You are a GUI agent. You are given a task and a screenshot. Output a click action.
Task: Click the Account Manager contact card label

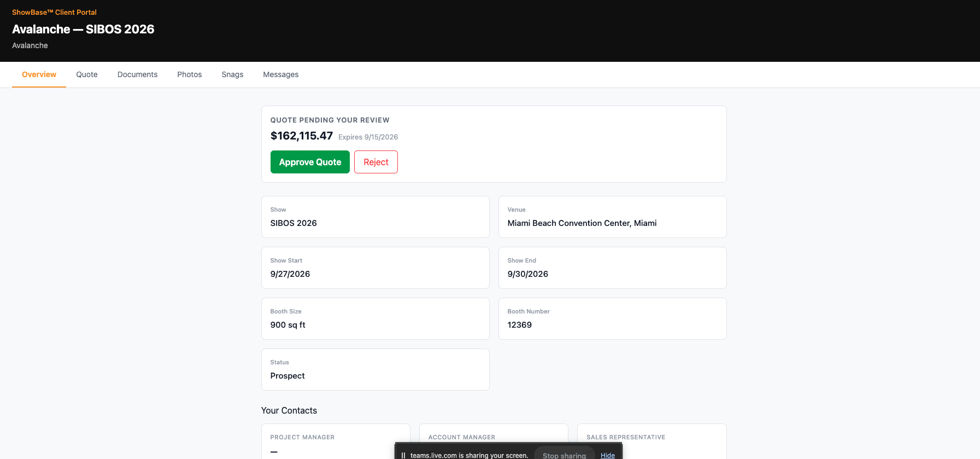point(462,437)
